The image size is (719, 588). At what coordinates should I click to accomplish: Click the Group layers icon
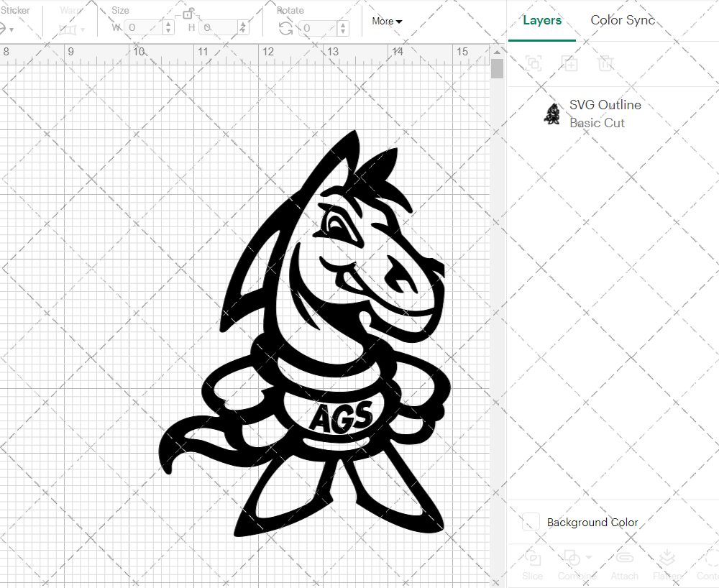(x=533, y=63)
